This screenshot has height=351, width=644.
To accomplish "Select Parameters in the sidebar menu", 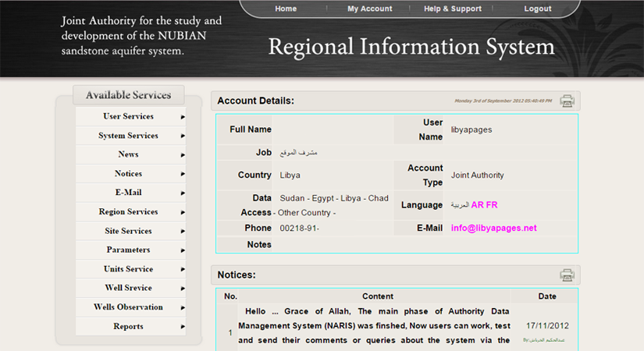I will point(129,250).
